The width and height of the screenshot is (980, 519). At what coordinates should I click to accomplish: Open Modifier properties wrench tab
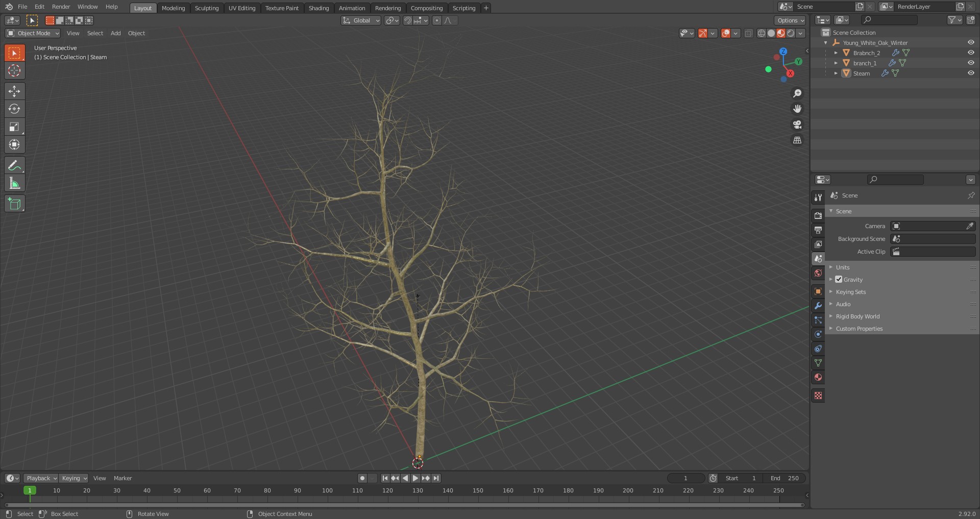818,306
